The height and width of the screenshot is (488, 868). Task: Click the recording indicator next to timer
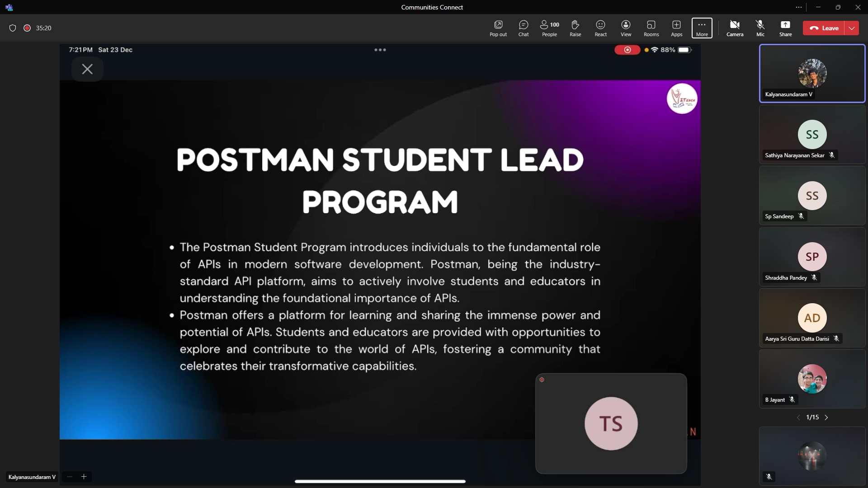(x=27, y=28)
